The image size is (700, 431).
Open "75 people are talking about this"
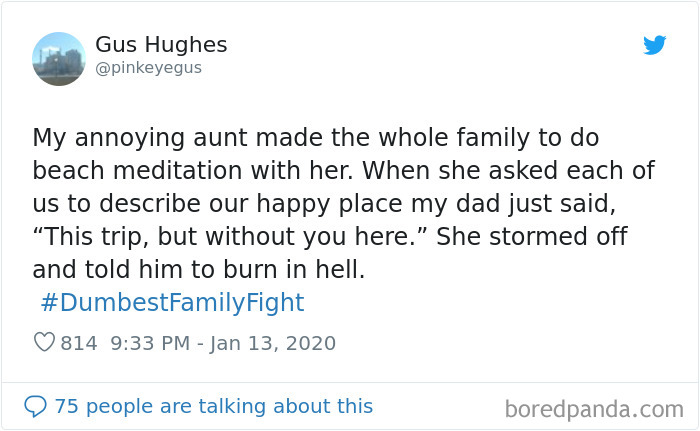pos(213,406)
